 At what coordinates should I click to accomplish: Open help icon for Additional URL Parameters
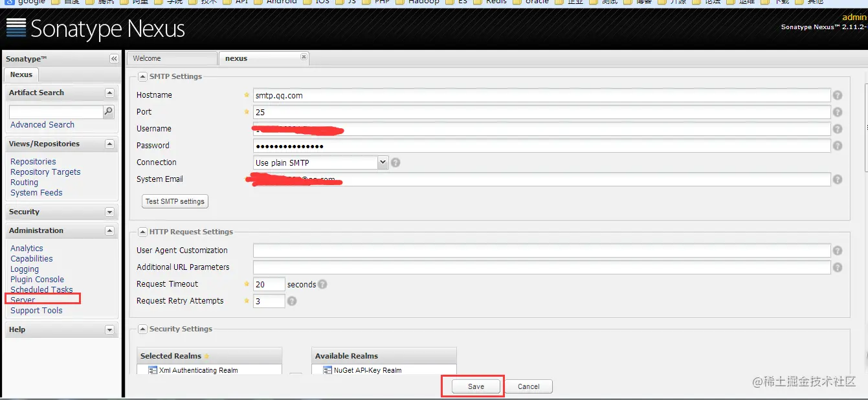(x=838, y=268)
